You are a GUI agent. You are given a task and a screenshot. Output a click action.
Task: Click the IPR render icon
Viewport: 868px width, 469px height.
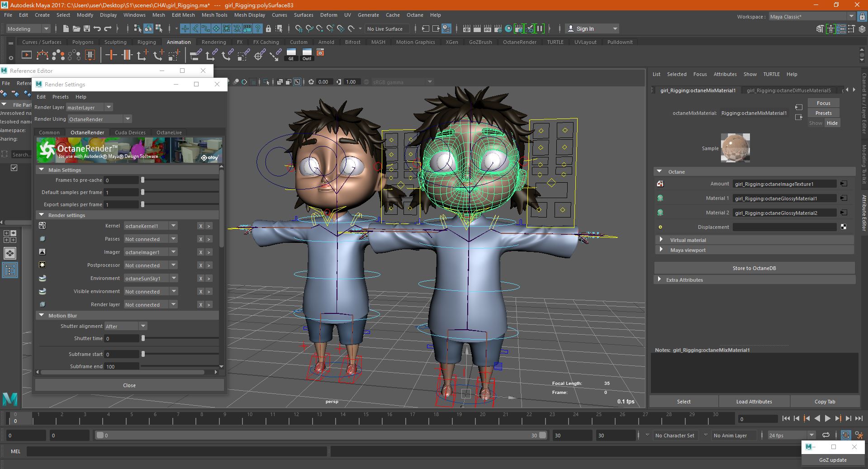tap(488, 28)
